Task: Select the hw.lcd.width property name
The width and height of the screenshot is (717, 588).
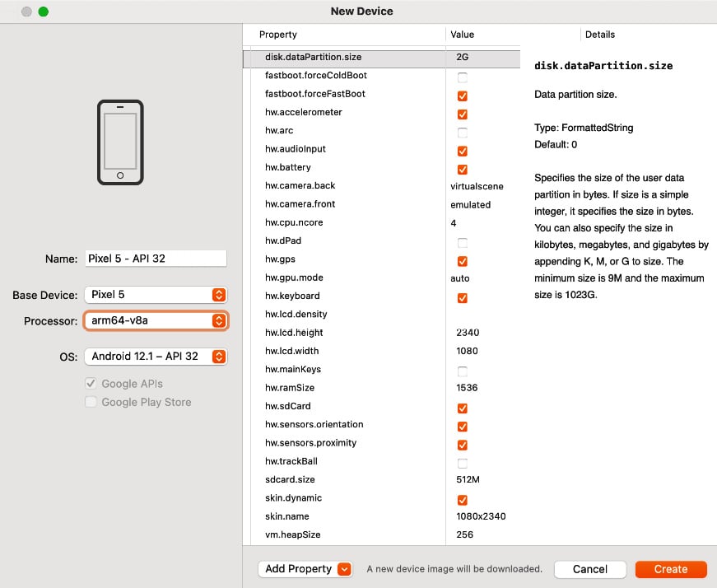Action: click(x=291, y=351)
